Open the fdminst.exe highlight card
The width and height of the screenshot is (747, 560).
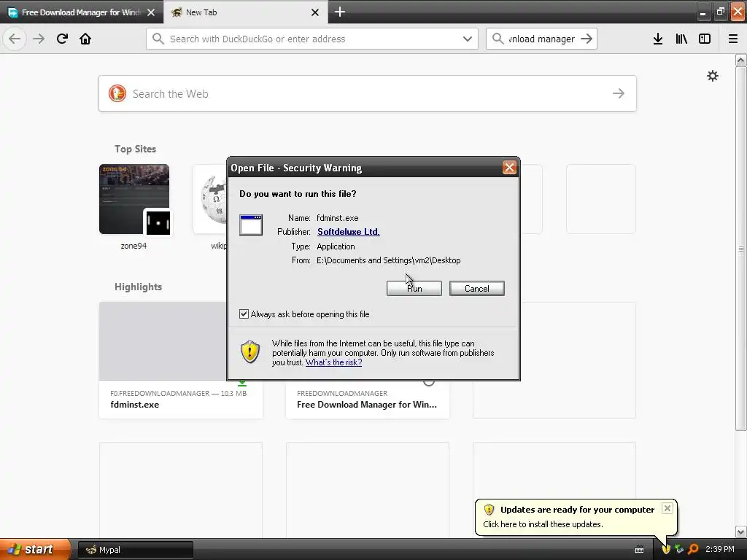point(181,360)
